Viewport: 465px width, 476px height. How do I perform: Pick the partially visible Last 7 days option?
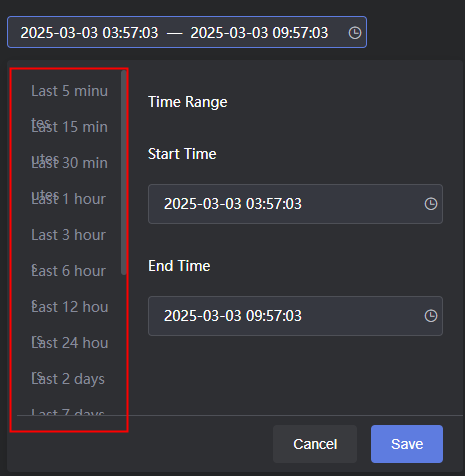click(x=68, y=412)
